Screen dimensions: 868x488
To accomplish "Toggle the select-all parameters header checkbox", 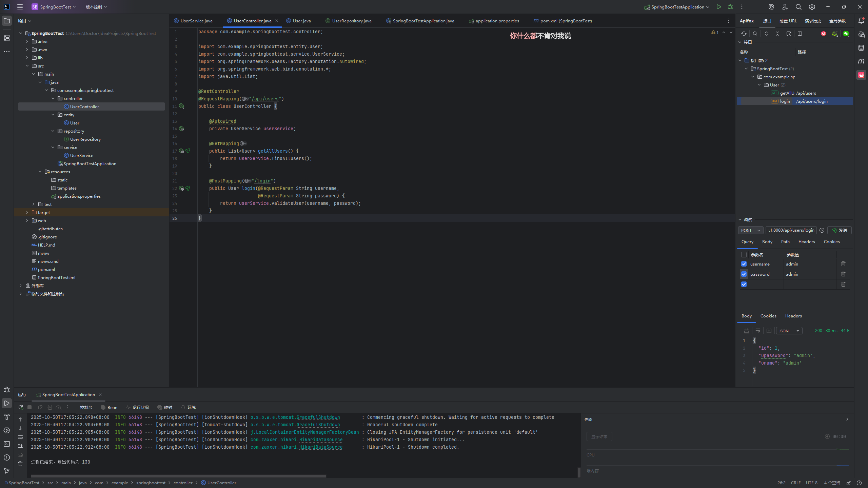I will [744, 255].
